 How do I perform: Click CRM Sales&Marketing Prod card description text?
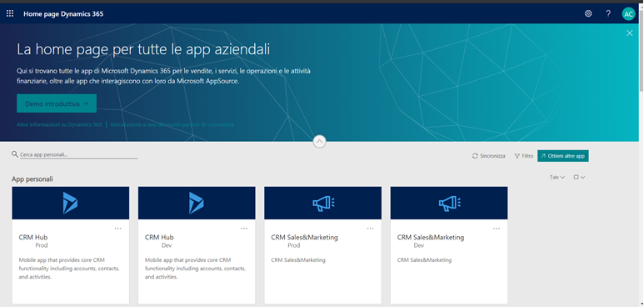click(x=298, y=260)
